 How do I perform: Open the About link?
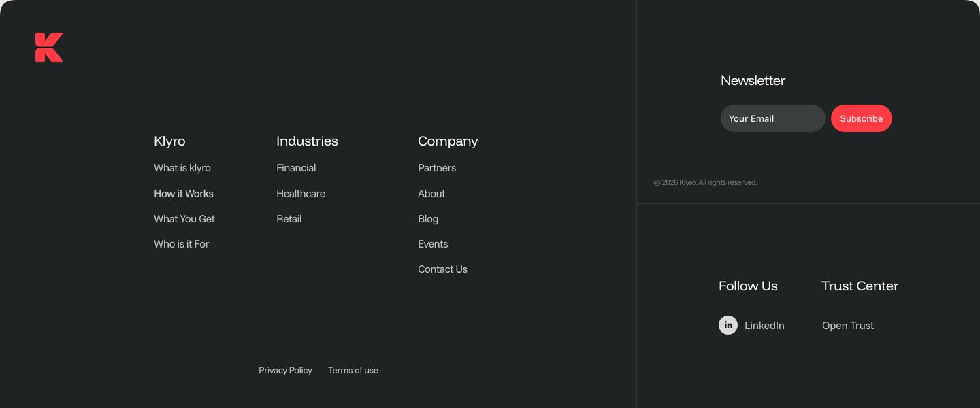point(431,194)
